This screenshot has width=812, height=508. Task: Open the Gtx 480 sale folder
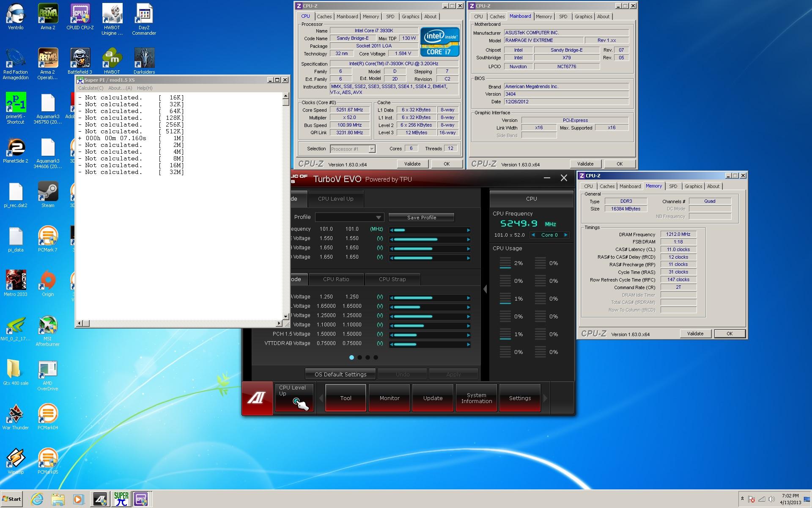16,373
